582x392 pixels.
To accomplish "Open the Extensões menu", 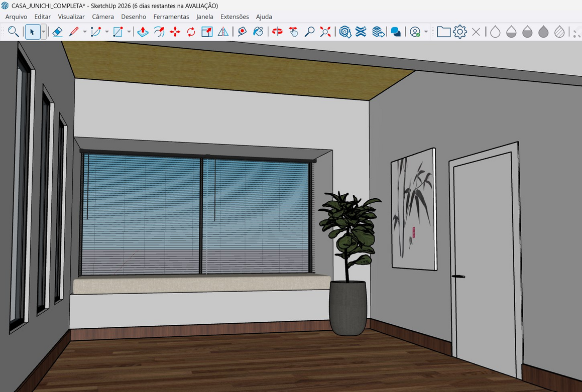I will (x=235, y=17).
